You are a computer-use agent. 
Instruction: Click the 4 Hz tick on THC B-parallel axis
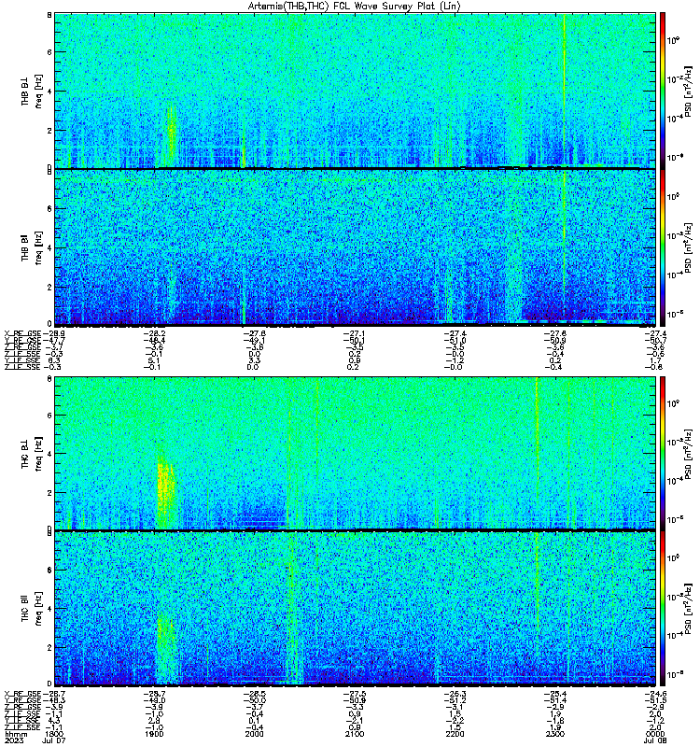[x=49, y=609]
